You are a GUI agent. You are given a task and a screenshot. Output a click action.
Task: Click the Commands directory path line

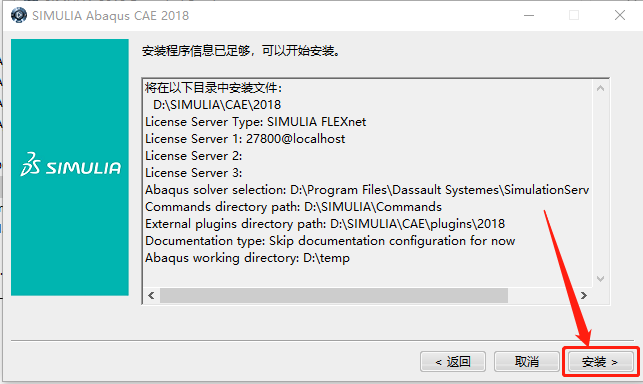pos(293,207)
